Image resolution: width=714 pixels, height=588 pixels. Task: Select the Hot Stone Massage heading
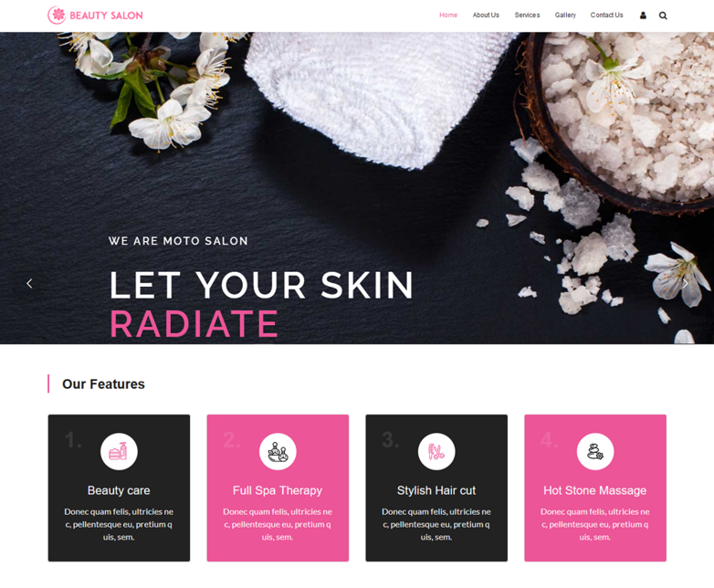(594, 490)
